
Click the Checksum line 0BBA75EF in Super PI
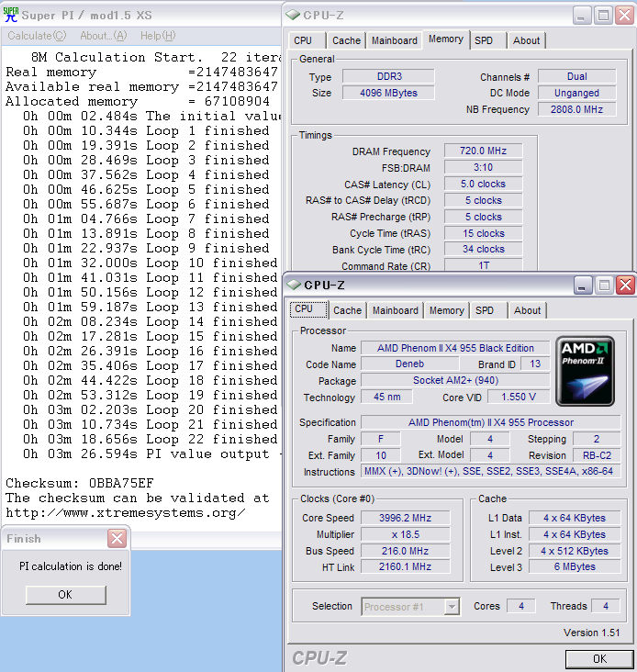(x=80, y=483)
